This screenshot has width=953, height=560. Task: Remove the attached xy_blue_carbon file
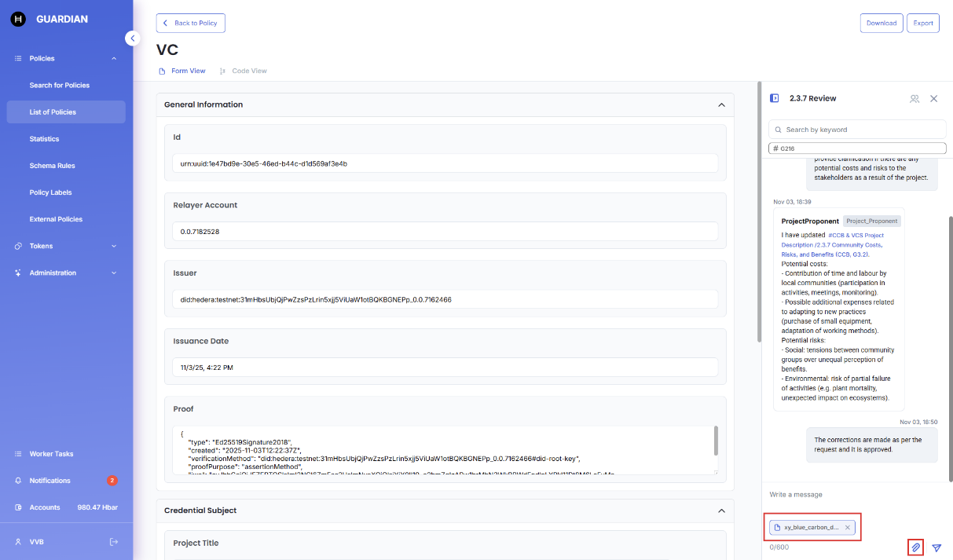(x=847, y=528)
